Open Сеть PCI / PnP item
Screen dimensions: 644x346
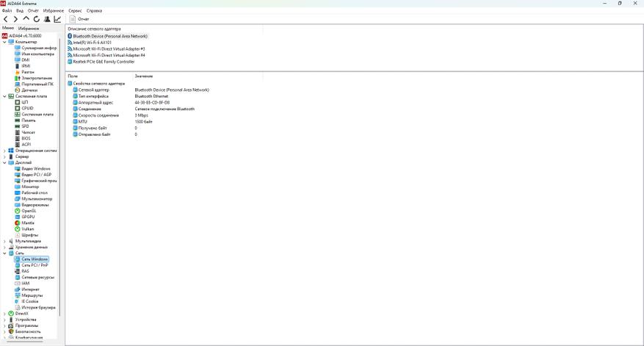(35, 265)
